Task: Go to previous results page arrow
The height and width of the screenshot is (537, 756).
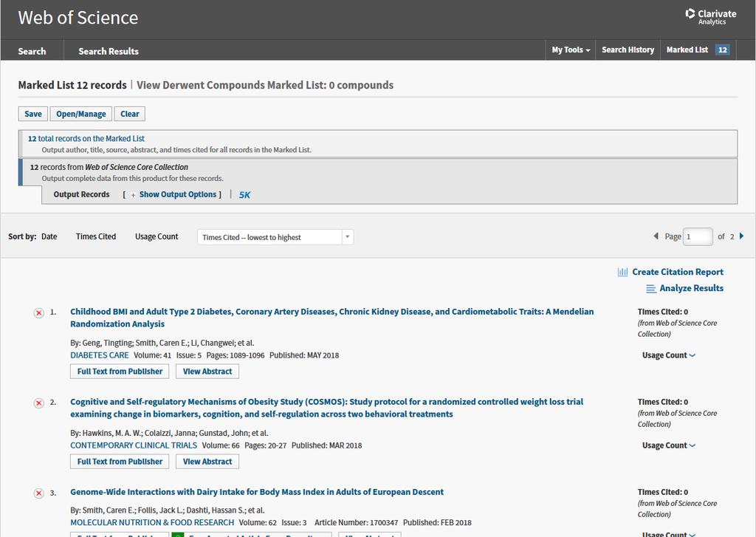Action: point(656,236)
